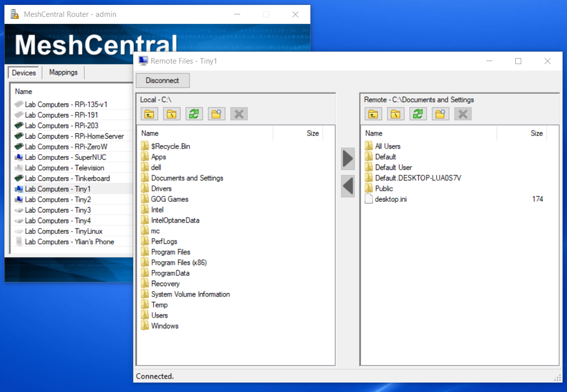Image resolution: width=567 pixels, height=392 pixels.
Task: Select the Users folder in Local list
Action: (x=154, y=315)
